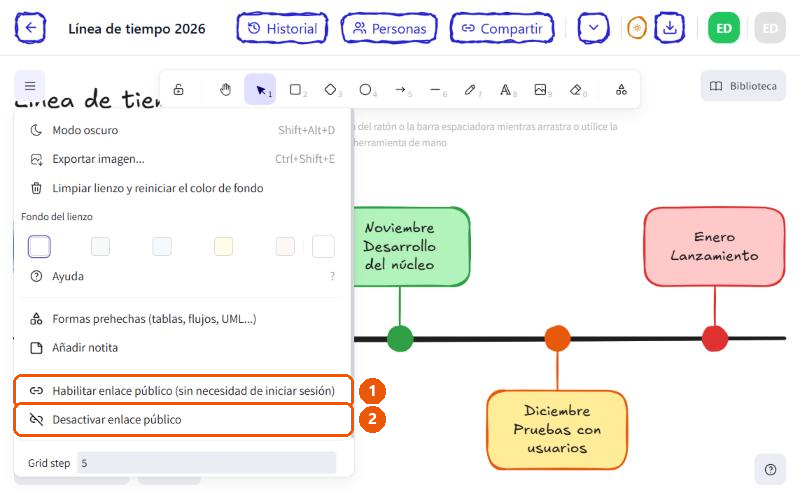Click the orange timeline marker circle

pos(557,338)
